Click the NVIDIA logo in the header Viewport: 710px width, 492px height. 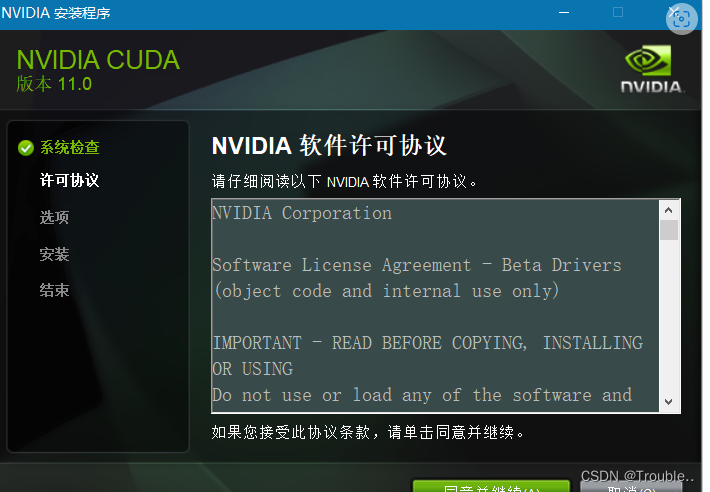click(x=652, y=69)
